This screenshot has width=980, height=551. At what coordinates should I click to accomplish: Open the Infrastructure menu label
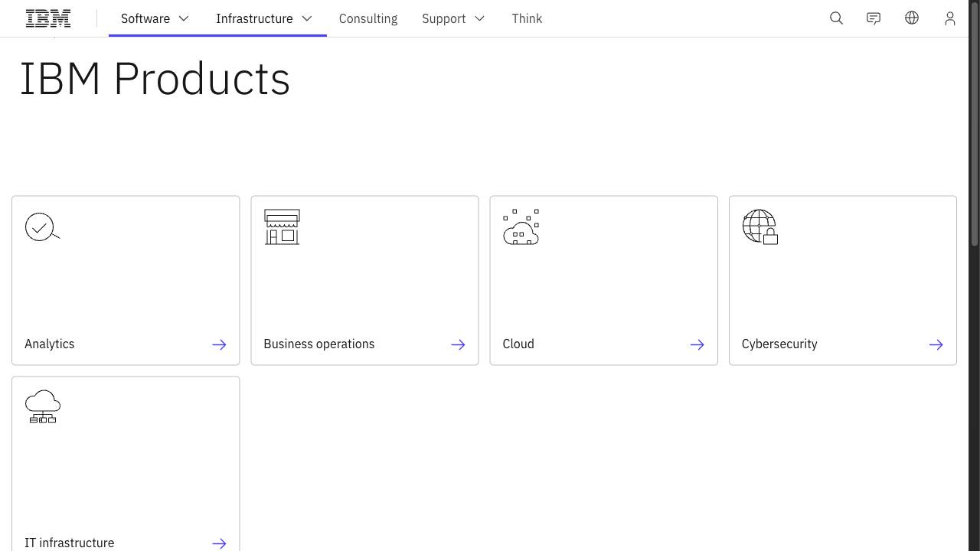tap(254, 18)
